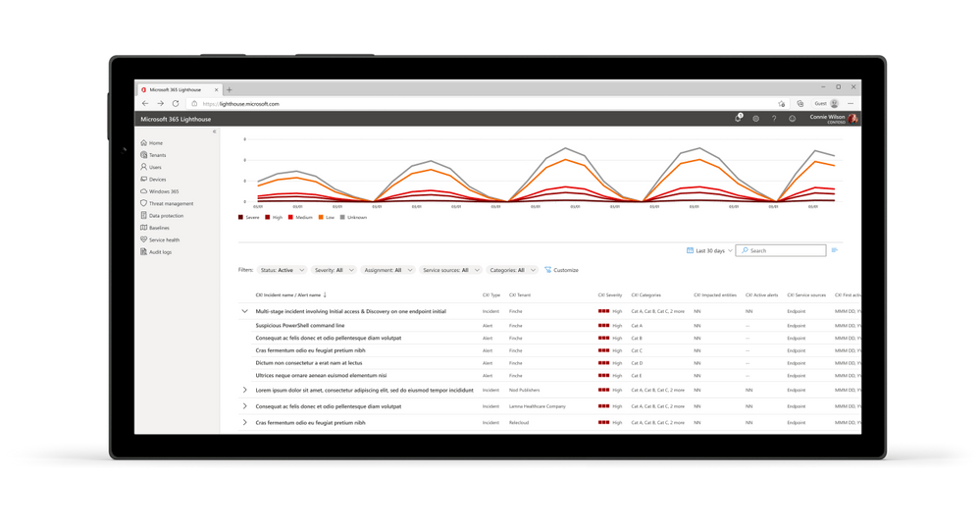Open the notifications bell icon
Screen dimensions: 980x531
click(x=738, y=119)
